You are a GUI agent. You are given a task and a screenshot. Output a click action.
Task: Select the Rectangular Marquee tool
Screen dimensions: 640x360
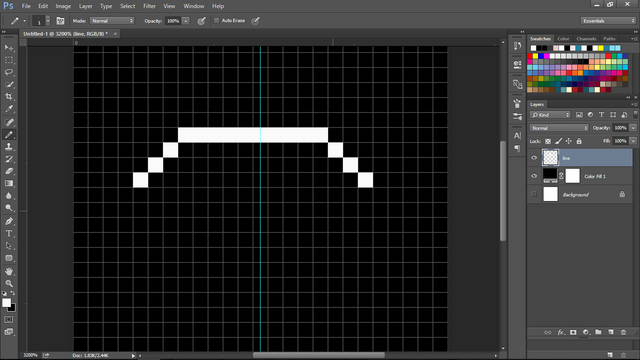[x=9, y=60]
